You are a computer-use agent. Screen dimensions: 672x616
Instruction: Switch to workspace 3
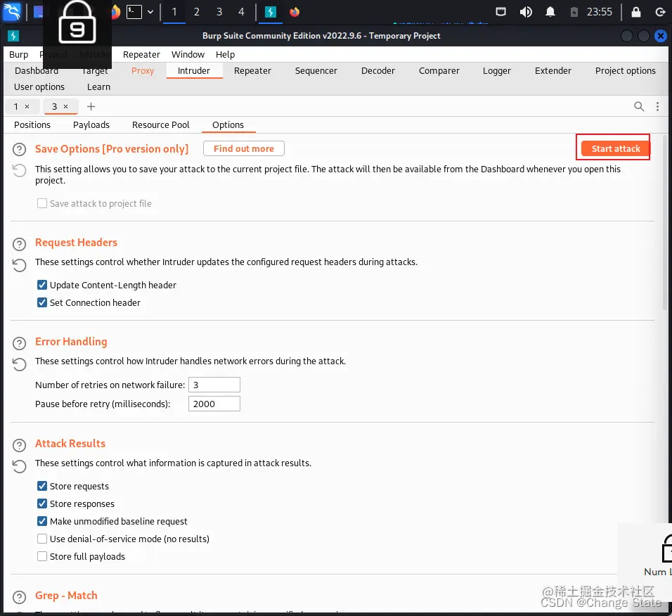pyautogui.click(x=219, y=12)
